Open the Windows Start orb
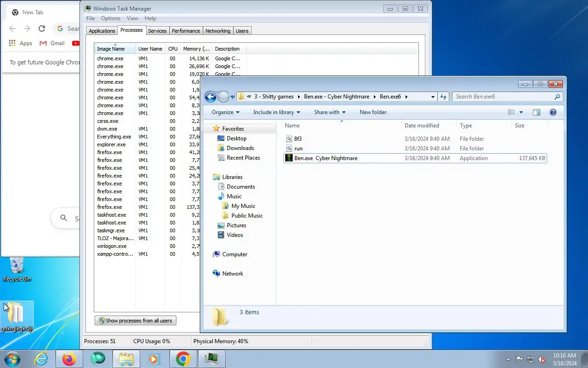Screen dimensions: 588x368 12,359
